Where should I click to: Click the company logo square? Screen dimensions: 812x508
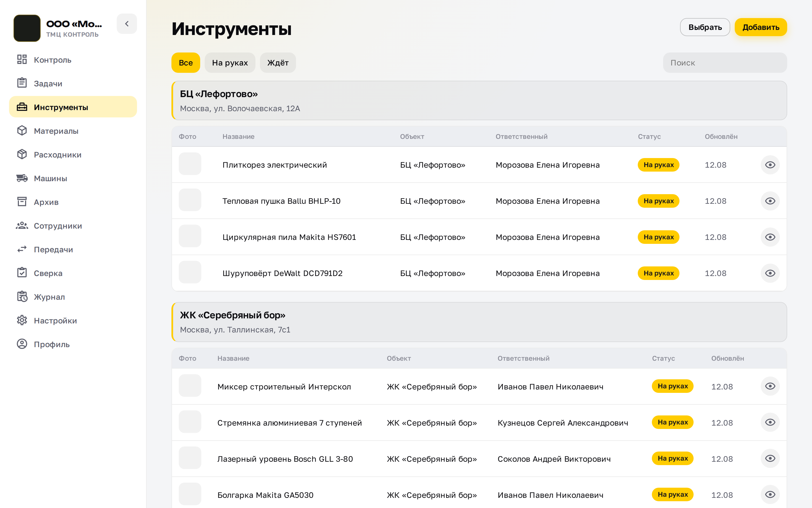coord(27,28)
